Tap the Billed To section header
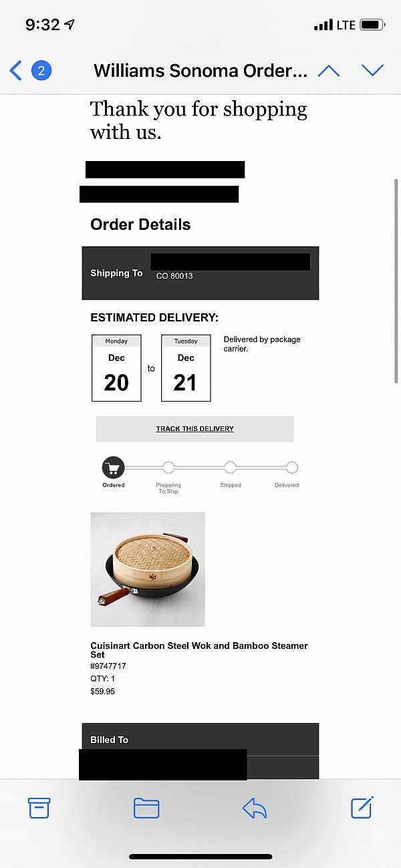The width and height of the screenshot is (401, 868). coord(110,740)
